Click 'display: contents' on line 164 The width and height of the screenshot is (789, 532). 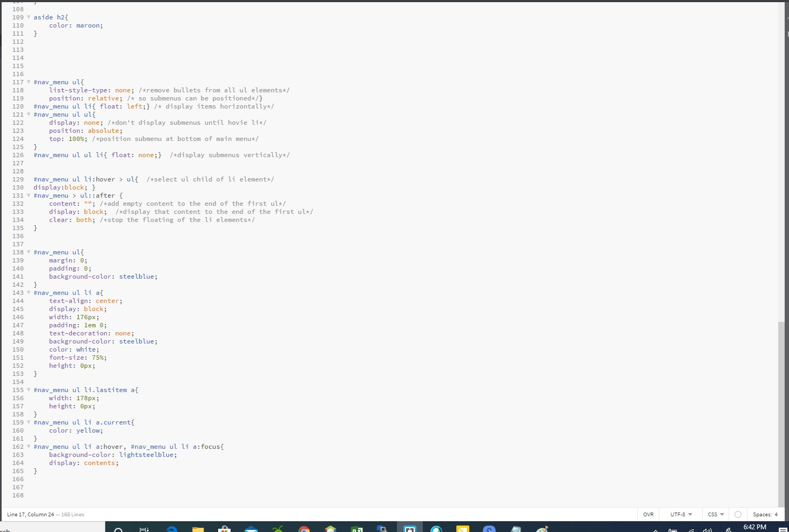pos(82,463)
